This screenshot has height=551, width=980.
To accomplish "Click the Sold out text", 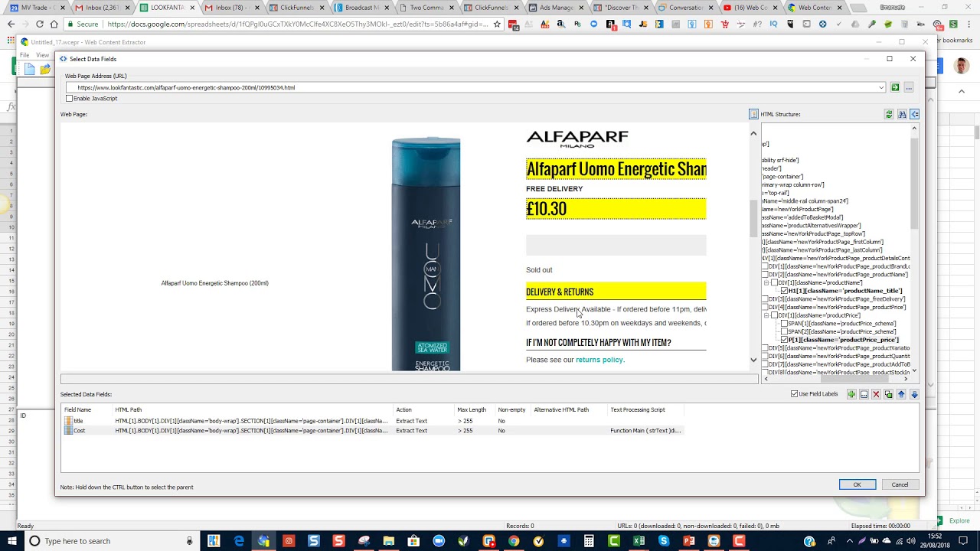I will (x=539, y=269).
